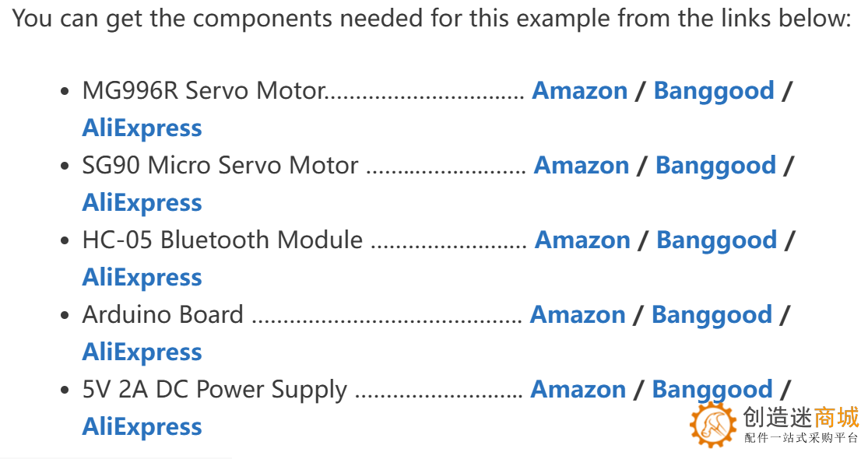Open Amazon link for MG996R Servo Motor
This screenshot has height=459, width=868.
coord(579,91)
